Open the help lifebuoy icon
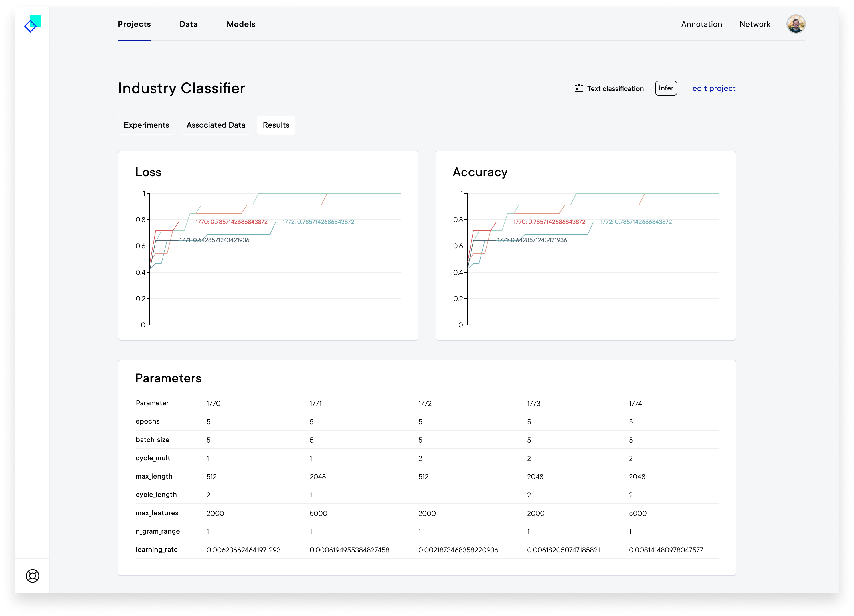This screenshot has height=616, width=854. point(33,576)
